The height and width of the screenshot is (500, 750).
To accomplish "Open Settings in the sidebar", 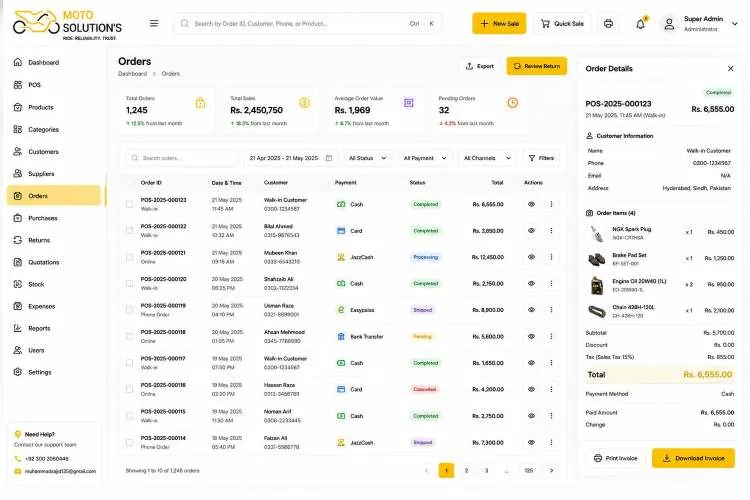I will pyautogui.click(x=54, y=372).
